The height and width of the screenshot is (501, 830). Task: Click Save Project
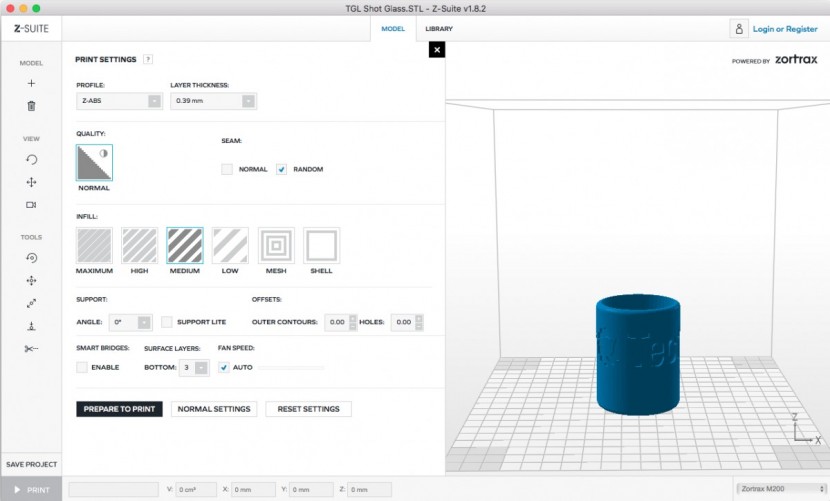point(31,464)
